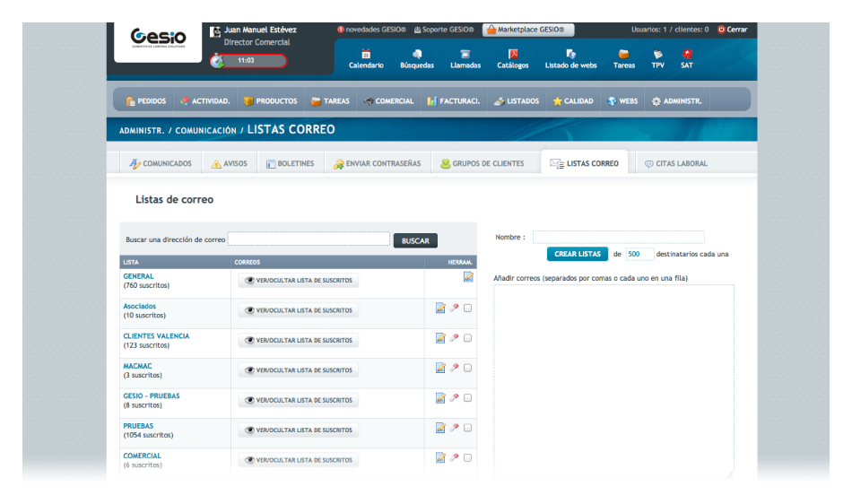Delete the GESIO - PRUEBAS list
This screenshot has height=504, width=852.
[455, 398]
